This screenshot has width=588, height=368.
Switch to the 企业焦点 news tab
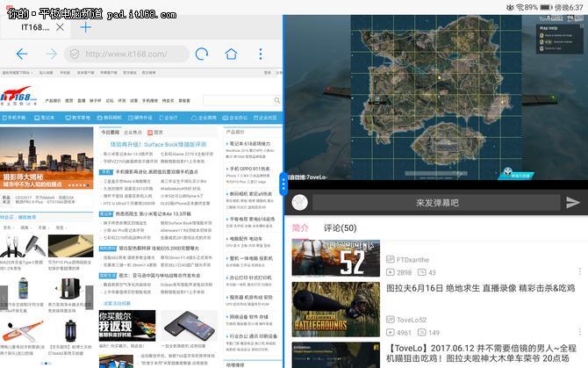pos(133,132)
